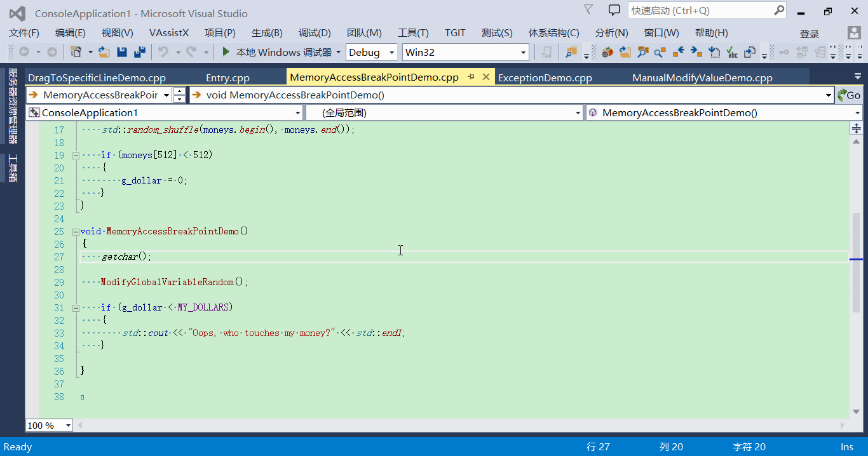Click the Redo arrow icon
Image resolution: width=868 pixels, height=456 pixels.
point(191,52)
